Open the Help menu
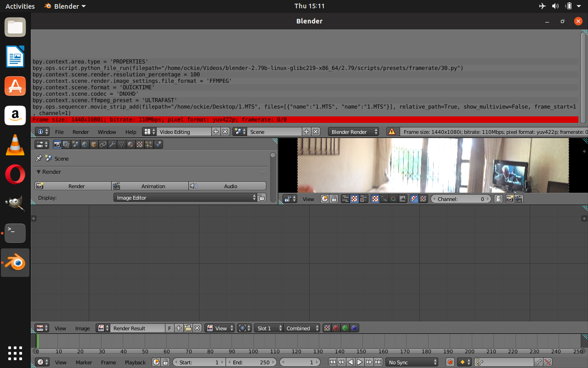 (x=131, y=132)
